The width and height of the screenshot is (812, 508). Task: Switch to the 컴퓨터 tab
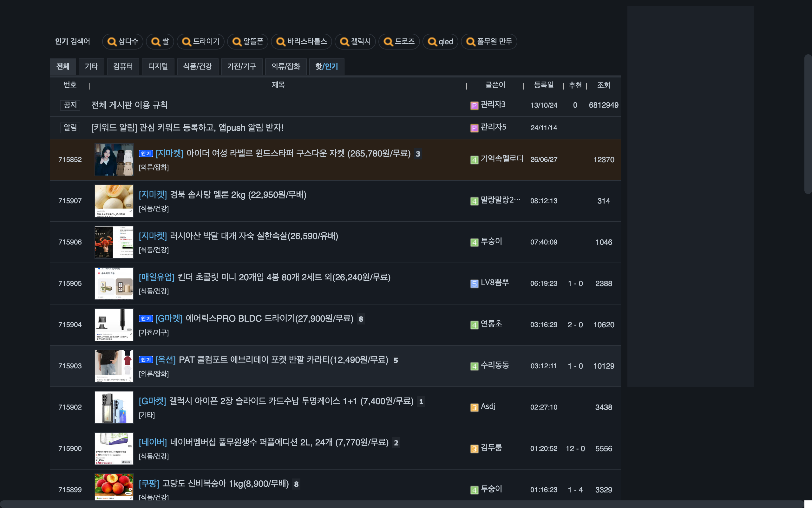pos(123,67)
